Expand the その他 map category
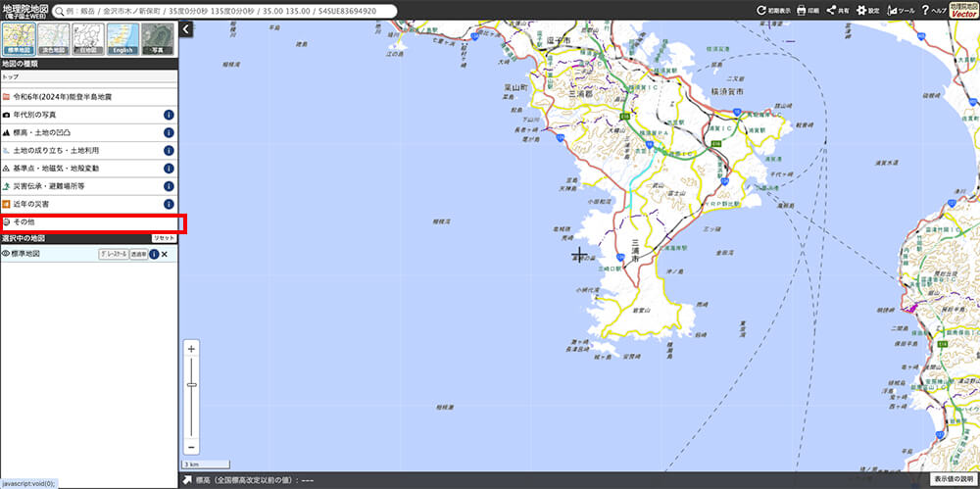 click(88, 223)
